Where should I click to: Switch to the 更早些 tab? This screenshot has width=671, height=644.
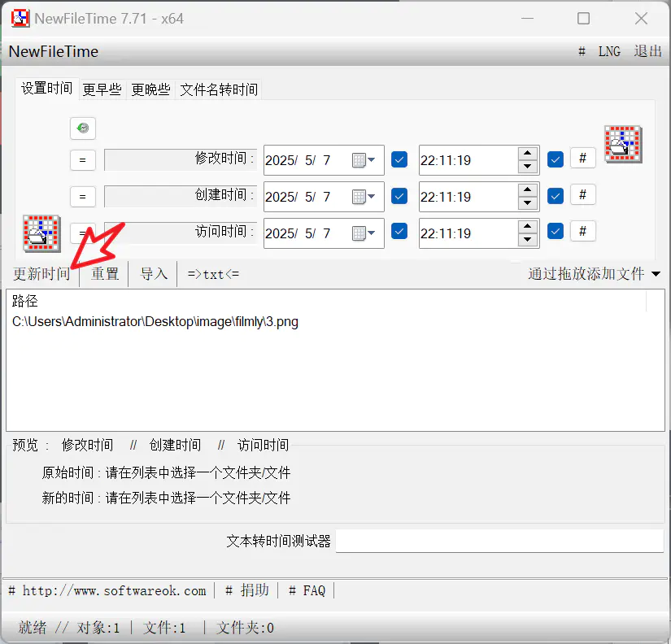102,89
